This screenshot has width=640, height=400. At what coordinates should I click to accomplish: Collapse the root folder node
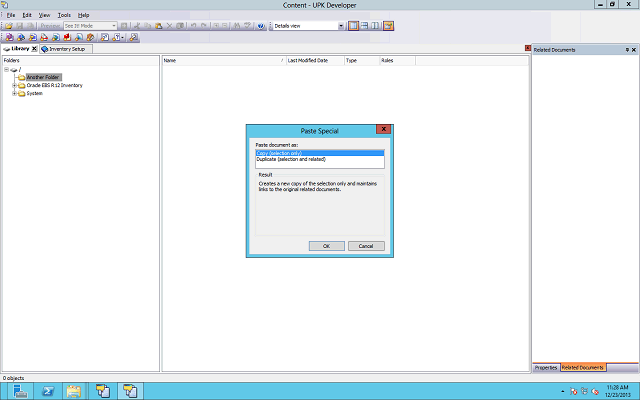7,69
